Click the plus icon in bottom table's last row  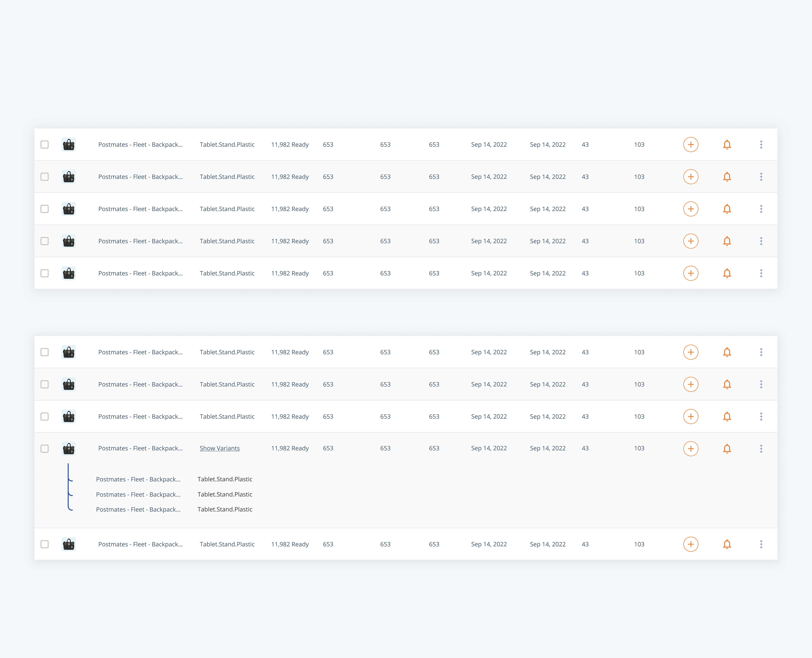(691, 544)
